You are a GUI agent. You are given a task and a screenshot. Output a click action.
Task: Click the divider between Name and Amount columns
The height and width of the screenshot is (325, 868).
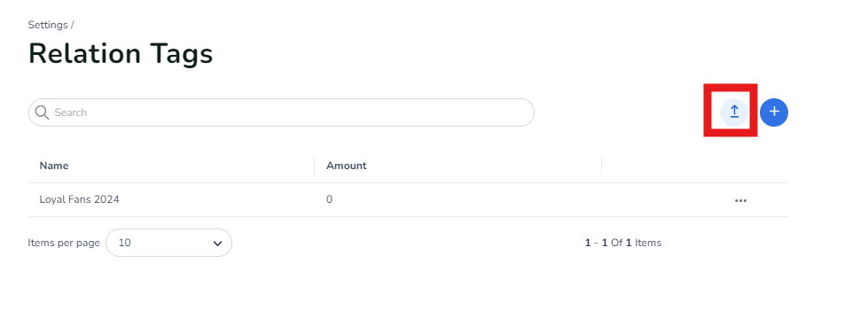315,166
